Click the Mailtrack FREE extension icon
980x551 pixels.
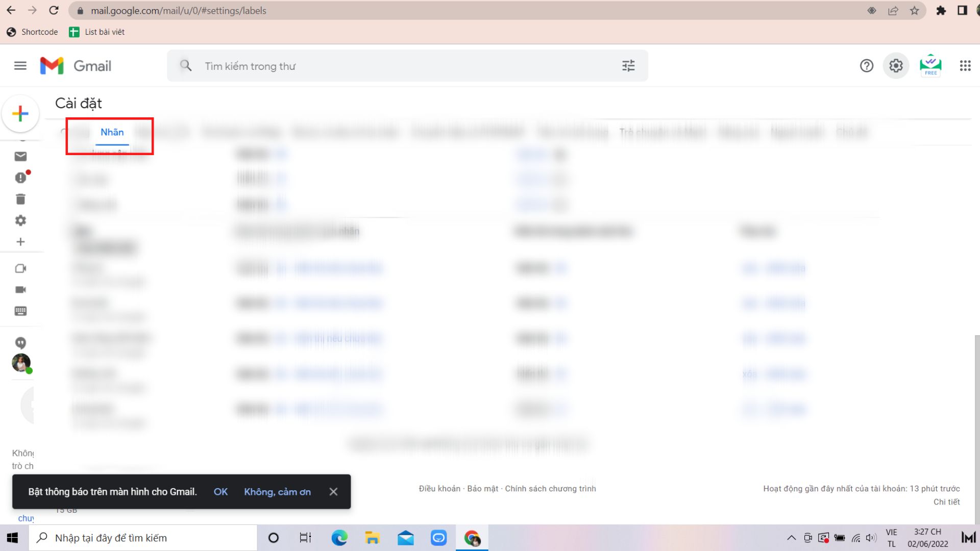tap(930, 66)
